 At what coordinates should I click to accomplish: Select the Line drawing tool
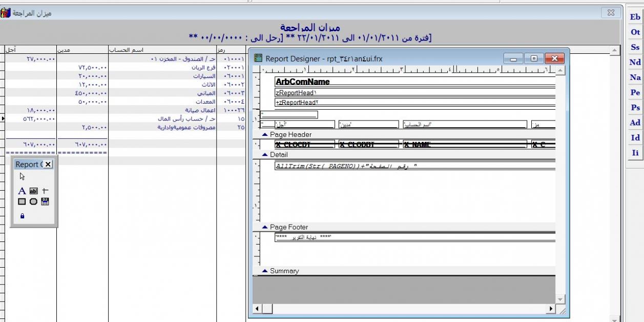(x=46, y=191)
